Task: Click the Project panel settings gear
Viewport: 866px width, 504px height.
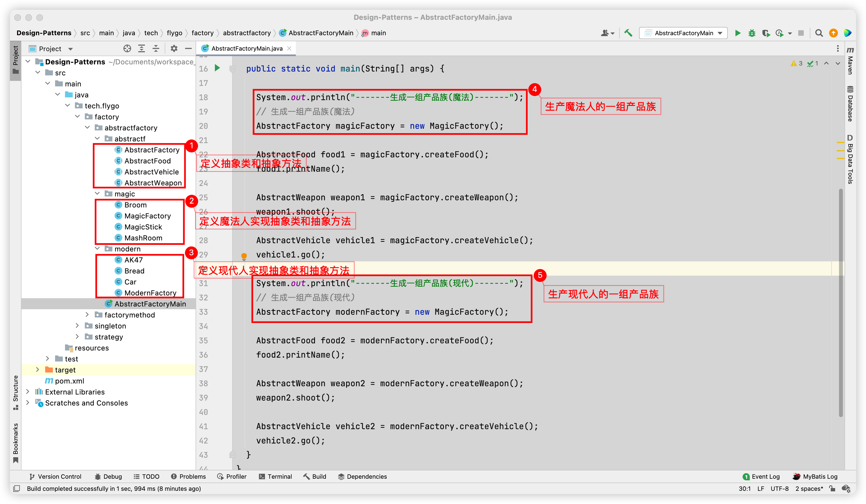Action: [x=174, y=48]
